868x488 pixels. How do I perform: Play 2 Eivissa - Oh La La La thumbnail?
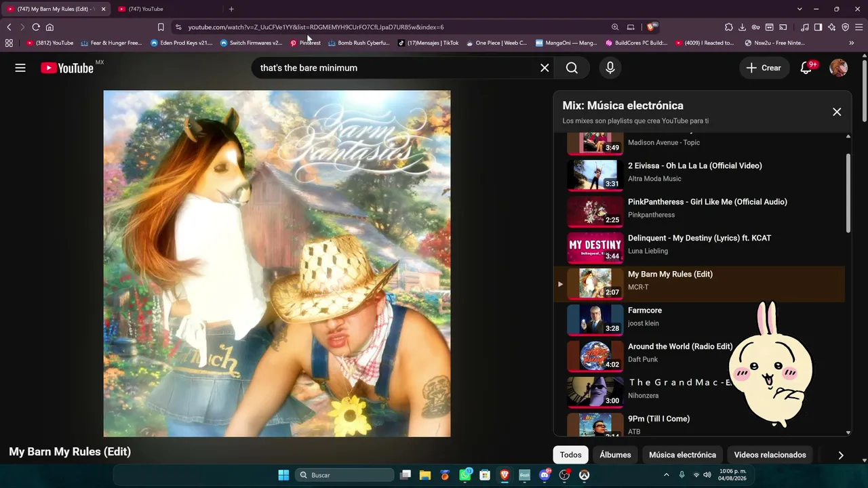point(595,174)
